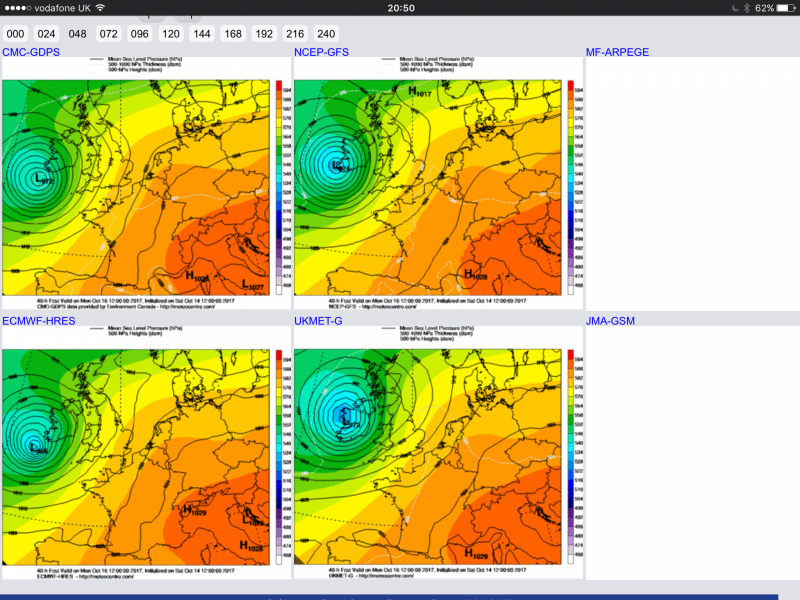800x600 pixels.
Task: Tap the Do Not Disturb moon icon
Action: click(x=735, y=8)
